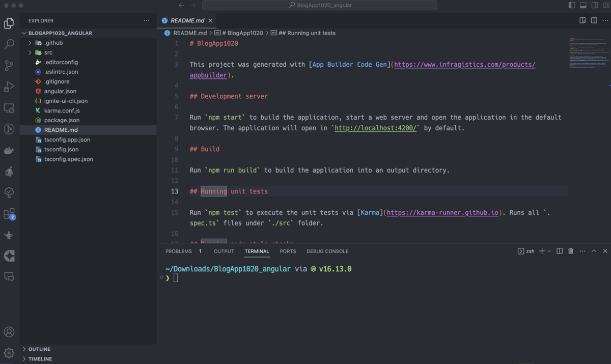Switch to the TERMINAL panel tab
The height and width of the screenshot is (364, 611).
pyautogui.click(x=257, y=251)
